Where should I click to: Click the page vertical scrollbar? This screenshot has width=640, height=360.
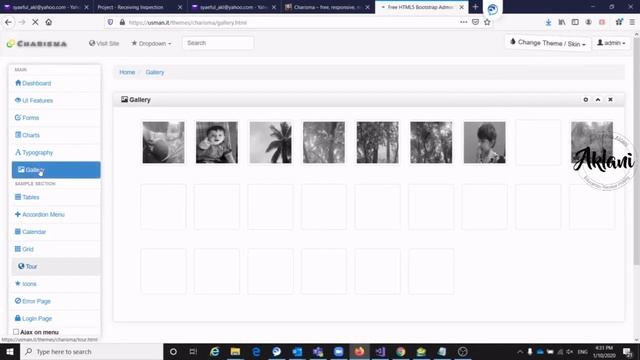(x=636, y=151)
